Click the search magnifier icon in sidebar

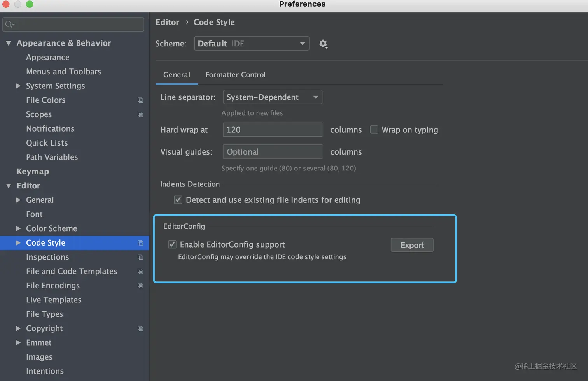click(x=9, y=25)
